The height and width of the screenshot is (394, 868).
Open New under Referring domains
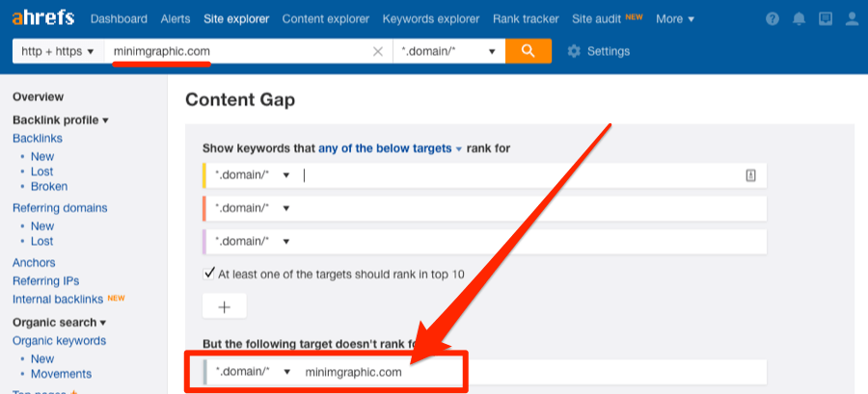[42, 226]
